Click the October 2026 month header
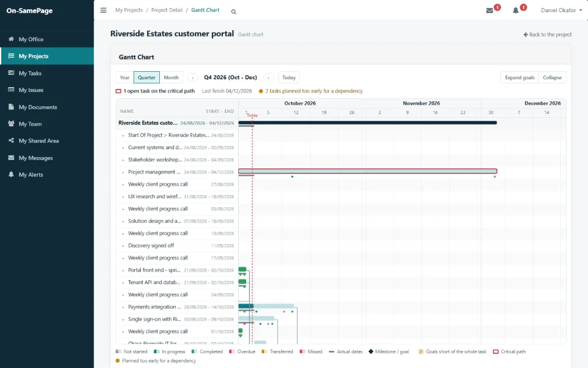The height and width of the screenshot is (368, 588). 300,103
